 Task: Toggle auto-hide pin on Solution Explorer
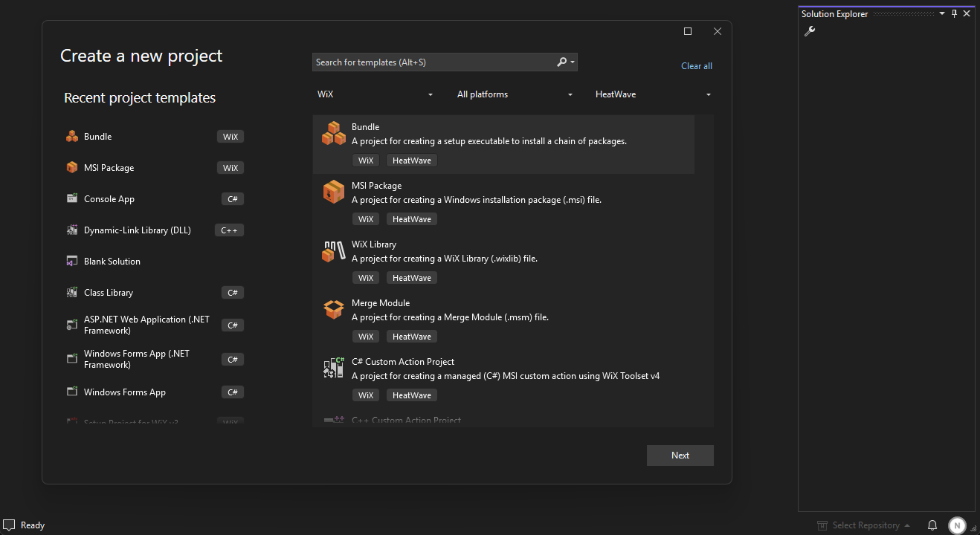click(x=954, y=13)
